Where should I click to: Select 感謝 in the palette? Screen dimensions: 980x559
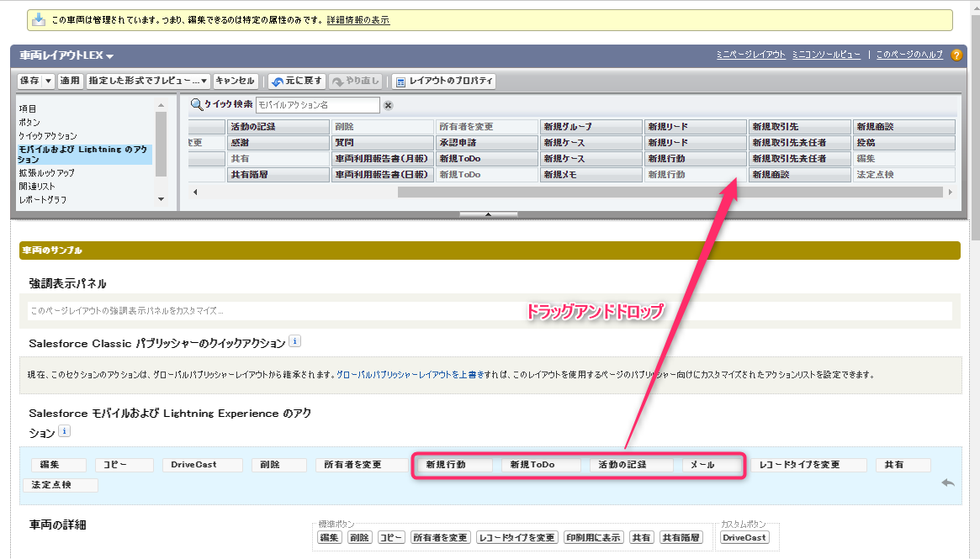[278, 143]
